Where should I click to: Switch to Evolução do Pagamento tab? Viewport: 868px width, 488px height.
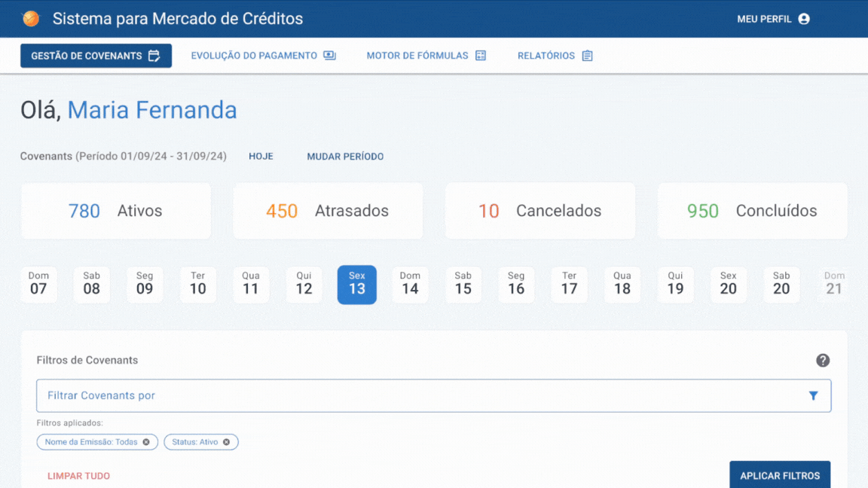264,55
